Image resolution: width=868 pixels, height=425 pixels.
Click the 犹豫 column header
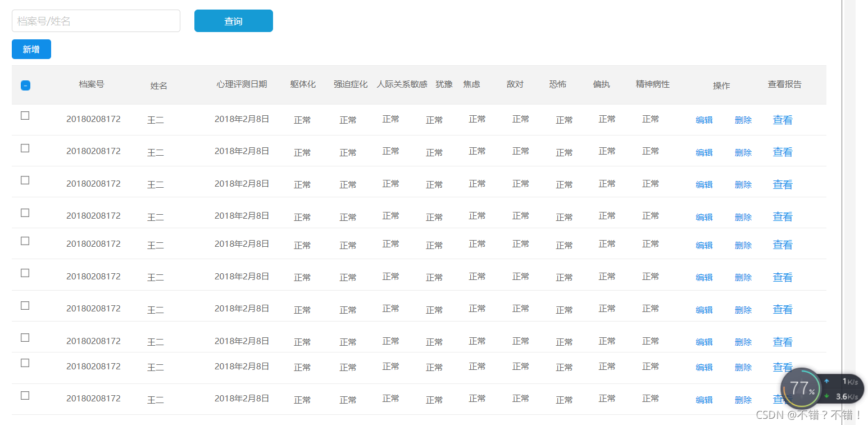[x=444, y=84]
